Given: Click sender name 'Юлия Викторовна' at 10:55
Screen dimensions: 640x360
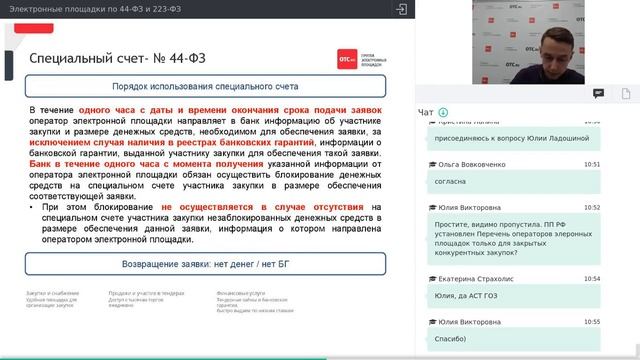Looking at the screenshot, I should 469,322.
